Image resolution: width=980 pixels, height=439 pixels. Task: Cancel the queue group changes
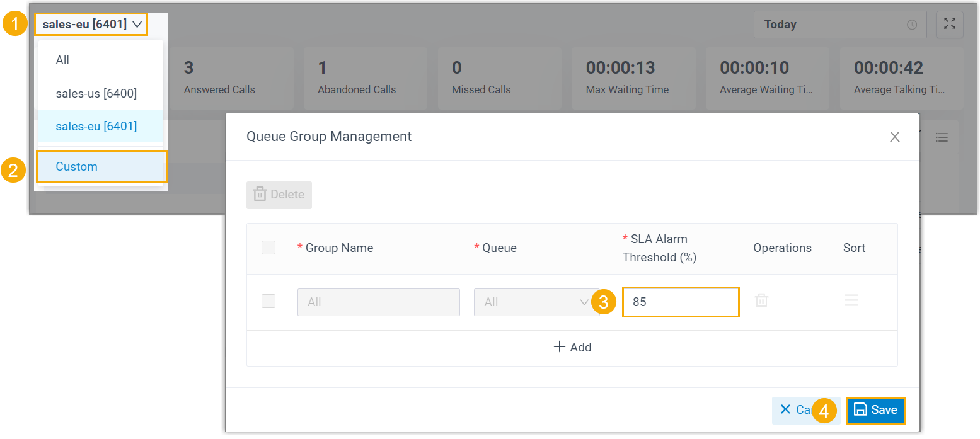pos(794,410)
